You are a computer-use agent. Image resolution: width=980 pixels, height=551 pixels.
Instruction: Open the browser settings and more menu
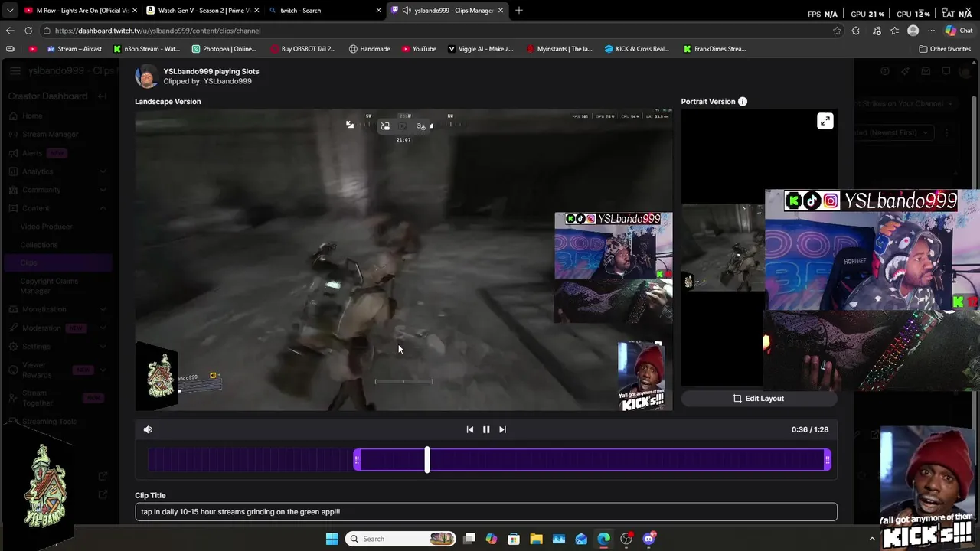coord(931,31)
